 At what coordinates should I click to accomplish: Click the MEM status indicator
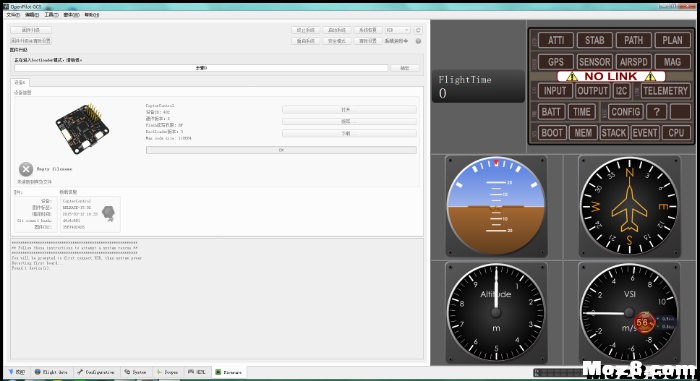[x=583, y=133]
